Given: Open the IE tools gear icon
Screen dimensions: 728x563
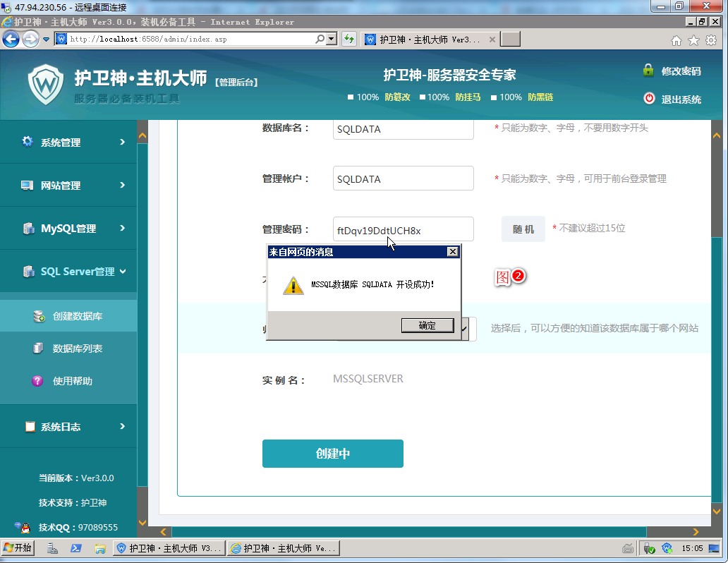Looking at the screenshot, I should click(x=712, y=40).
